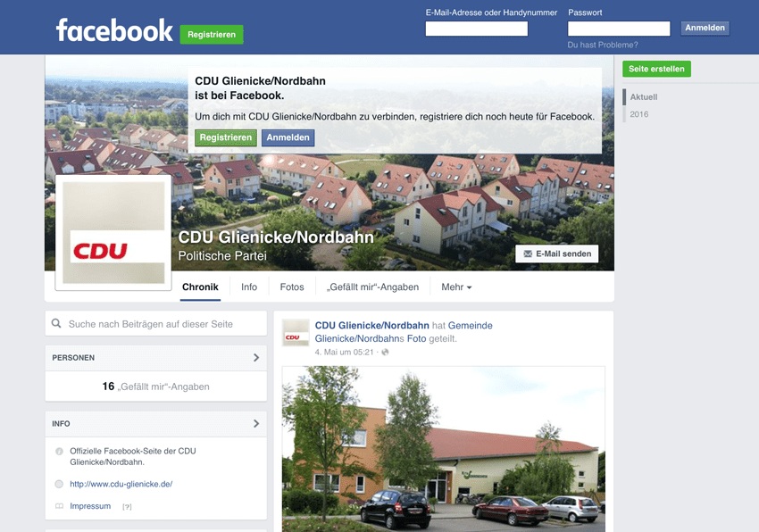759x532 pixels.
Task: Open the Info tab of the page
Action: pos(249,287)
